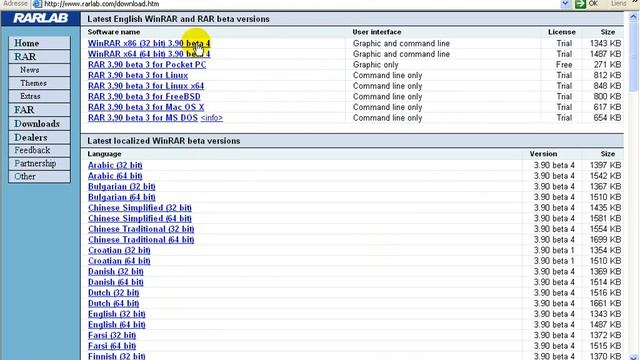This screenshot has width=640, height=360.
Task: Click the page icon before the address URL
Action: click(x=37, y=4)
